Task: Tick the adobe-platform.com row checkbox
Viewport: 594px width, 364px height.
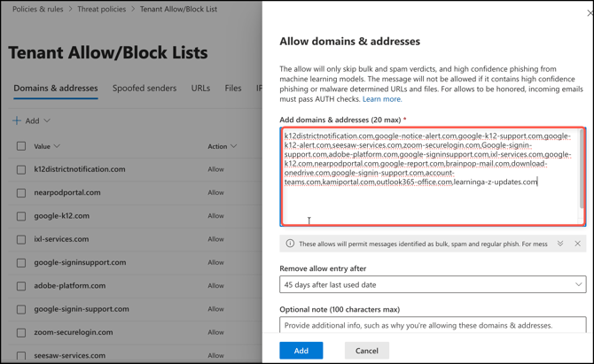Action: 20,286
